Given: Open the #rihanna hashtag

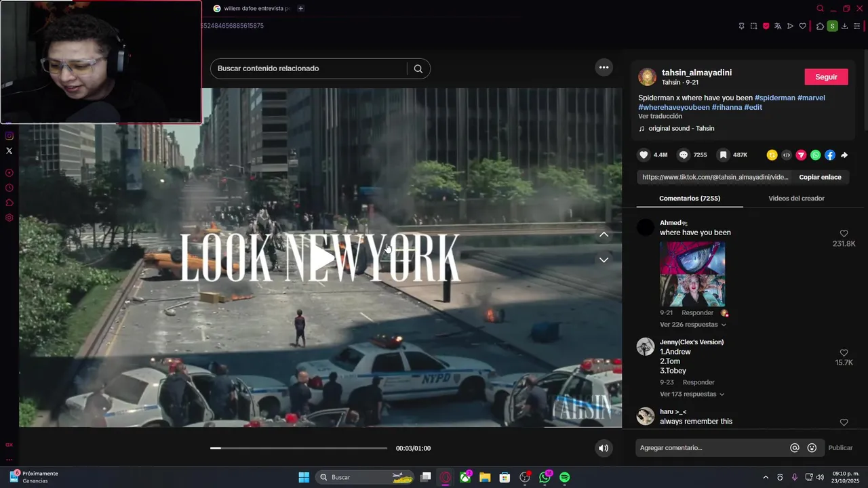Looking at the screenshot, I should tap(727, 107).
